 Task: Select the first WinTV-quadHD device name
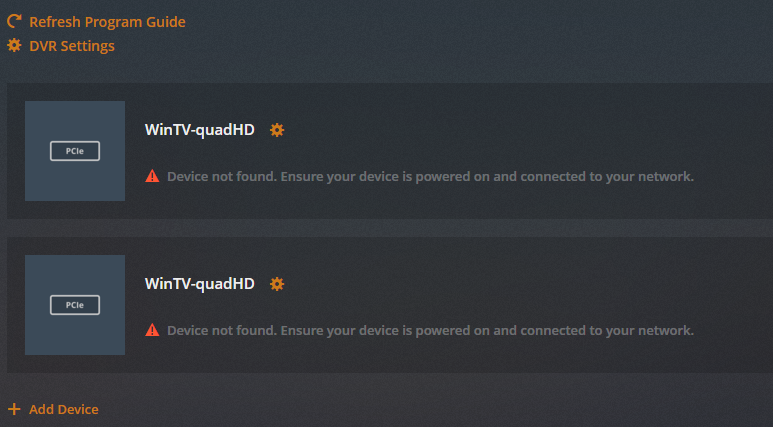click(199, 130)
